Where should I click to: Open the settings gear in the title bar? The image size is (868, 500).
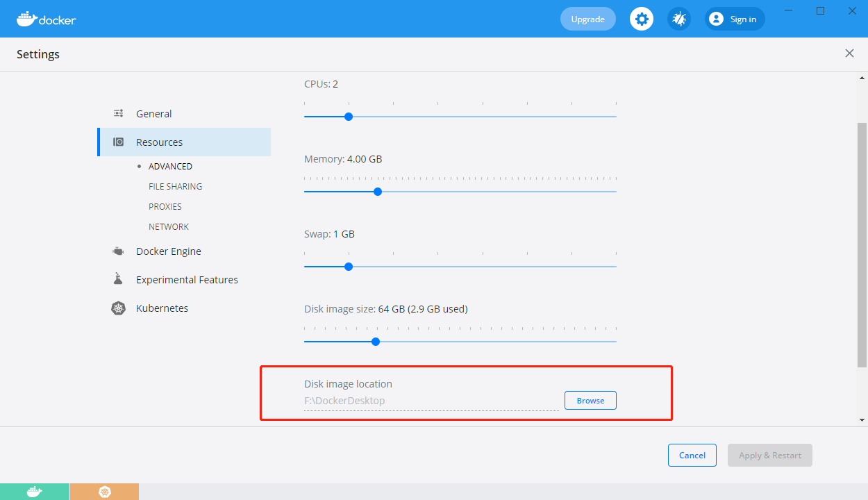pos(641,19)
